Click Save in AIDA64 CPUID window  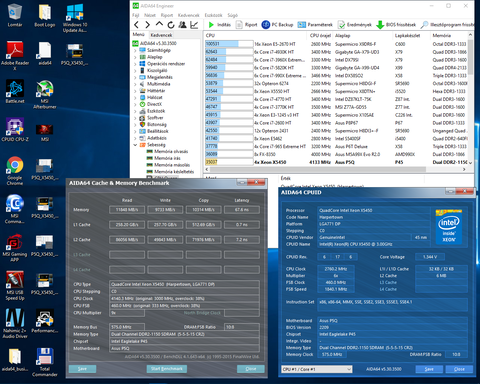point(429,369)
